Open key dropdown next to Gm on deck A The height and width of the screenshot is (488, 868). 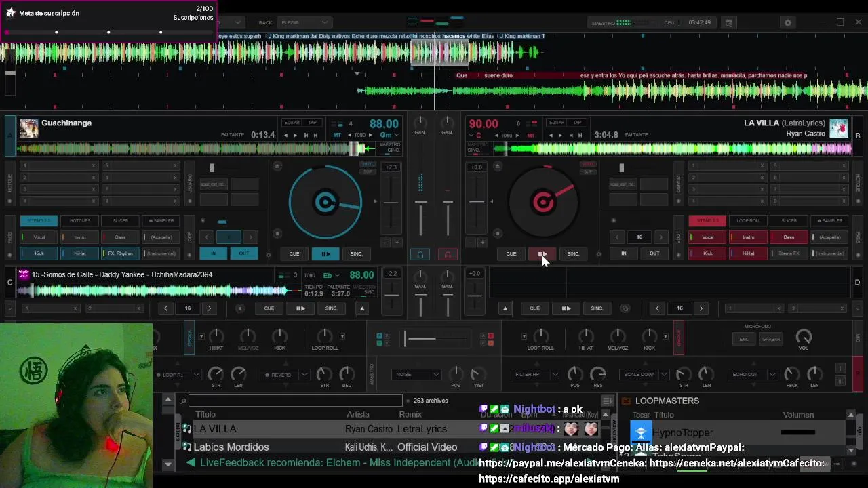pyautogui.click(x=397, y=135)
